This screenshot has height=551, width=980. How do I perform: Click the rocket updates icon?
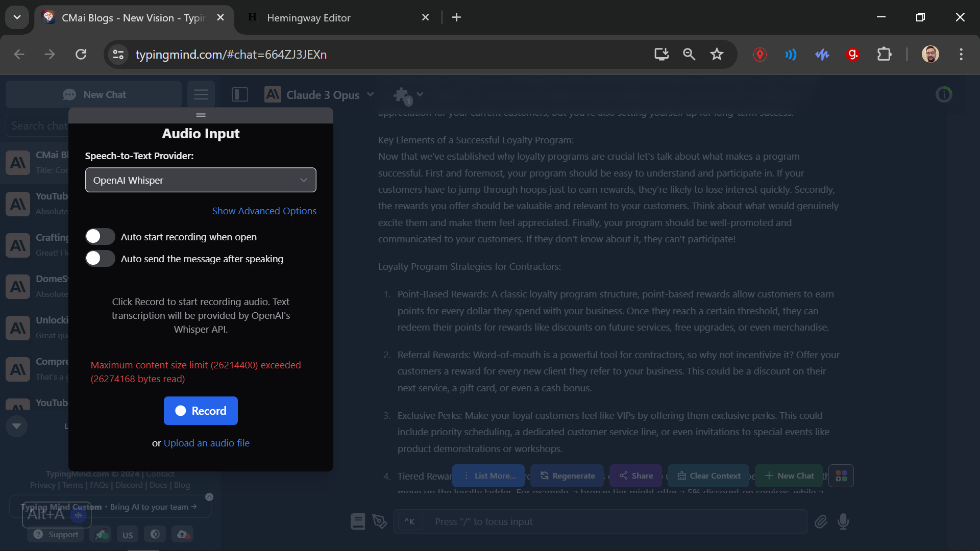(101, 534)
